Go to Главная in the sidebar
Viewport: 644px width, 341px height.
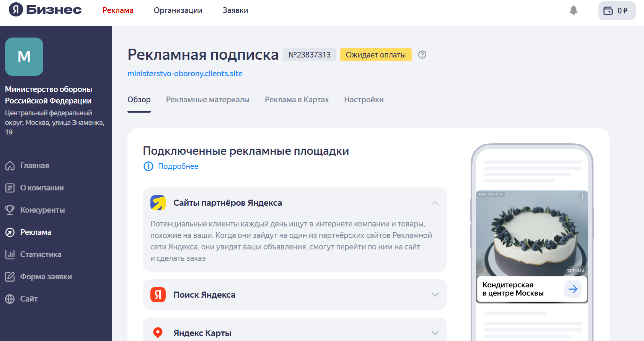pyautogui.click(x=34, y=166)
